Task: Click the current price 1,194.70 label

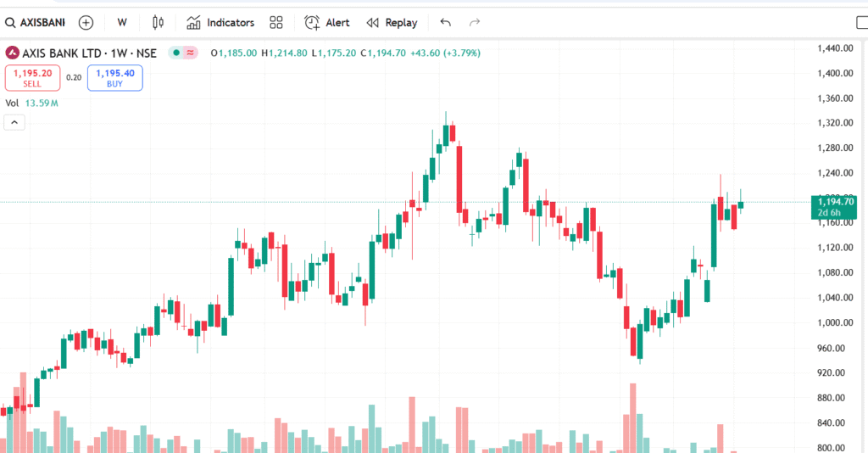Action: pyautogui.click(x=836, y=202)
